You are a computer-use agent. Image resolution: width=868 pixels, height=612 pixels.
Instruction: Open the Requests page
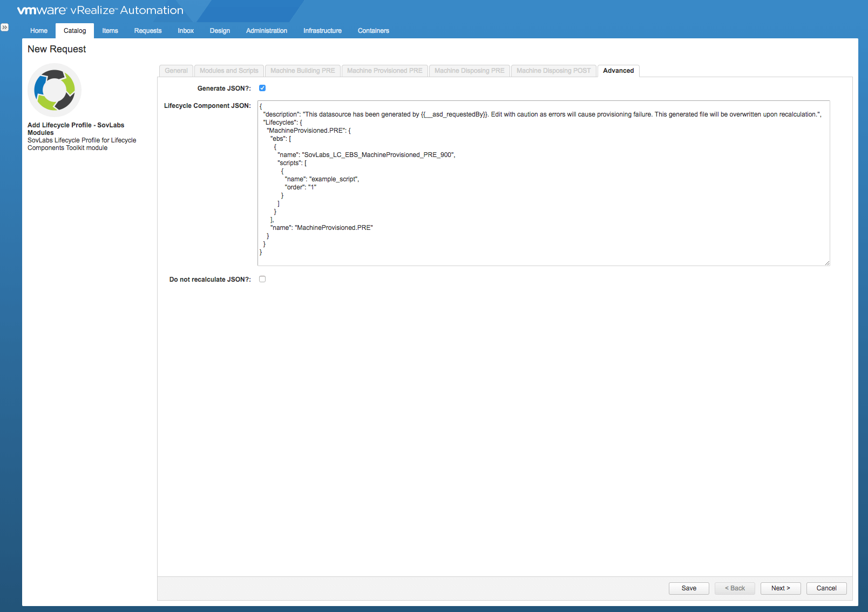click(x=147, y=31)
